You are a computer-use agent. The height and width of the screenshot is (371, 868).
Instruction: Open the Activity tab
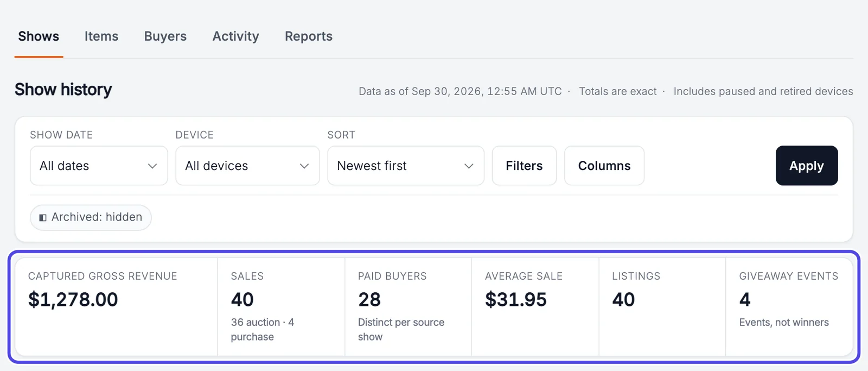236,36
